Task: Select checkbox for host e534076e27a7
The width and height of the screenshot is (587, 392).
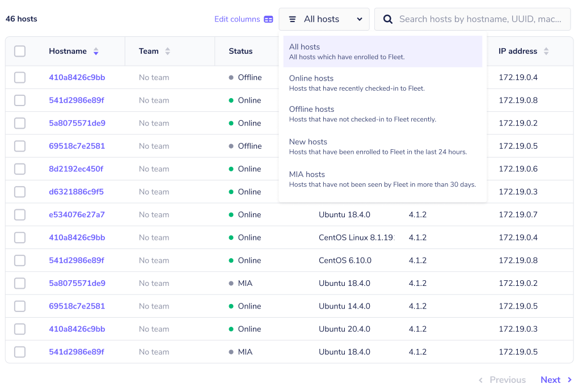Action: [20, 214]
